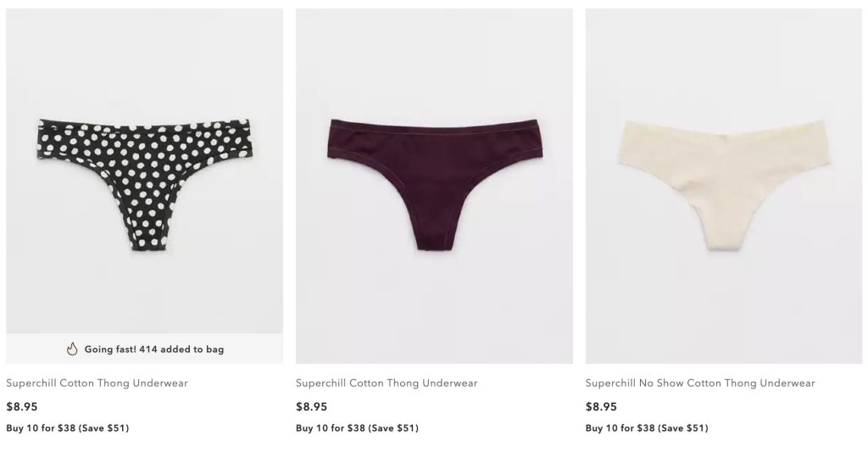Select 'Buy 10 for $38' offer under cream thong

pyautogui.click(x=620, y=428)
